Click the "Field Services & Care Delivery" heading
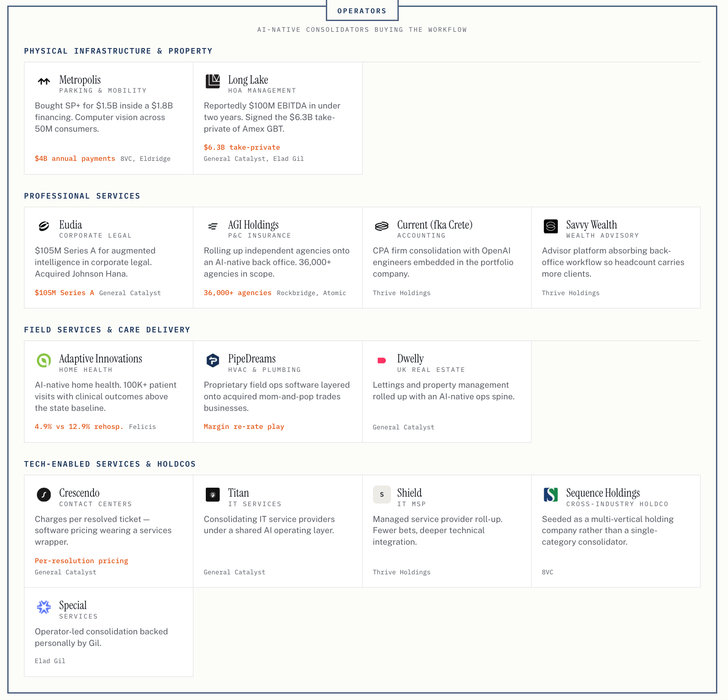 pyautogui.click(x=107, y=330)
